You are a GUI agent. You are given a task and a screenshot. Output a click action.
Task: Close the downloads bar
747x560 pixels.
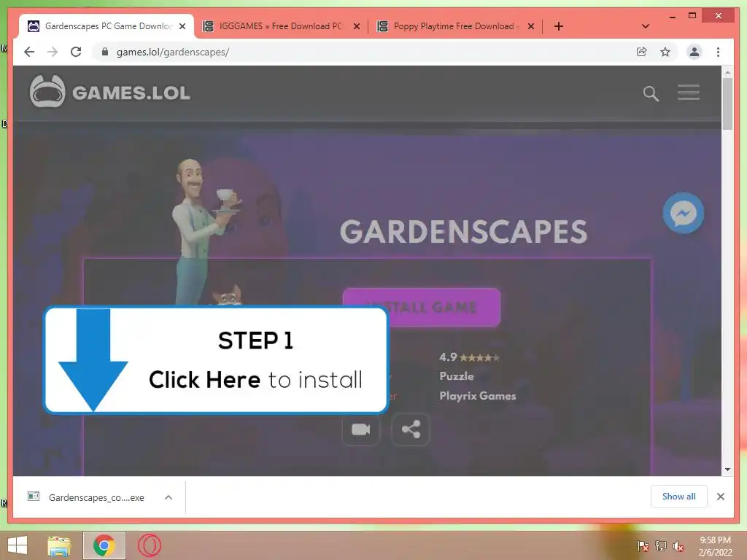720,497
